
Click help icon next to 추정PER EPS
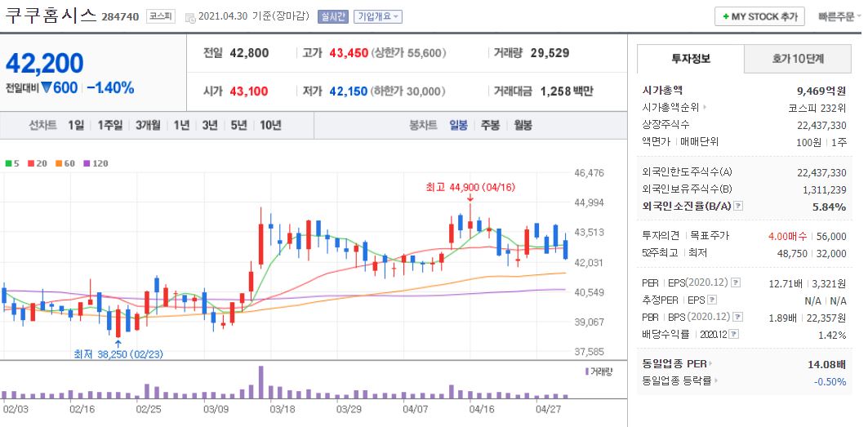coord(712,300)
